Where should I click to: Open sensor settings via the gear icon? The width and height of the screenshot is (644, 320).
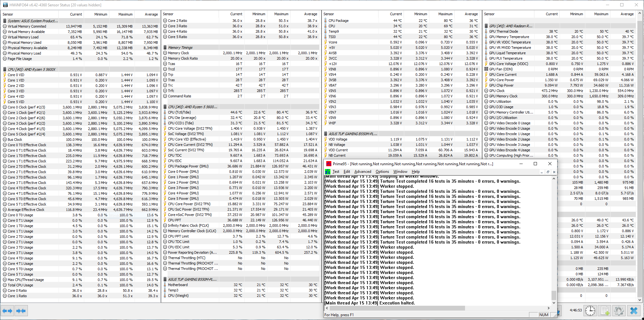[x=619, y=311]
